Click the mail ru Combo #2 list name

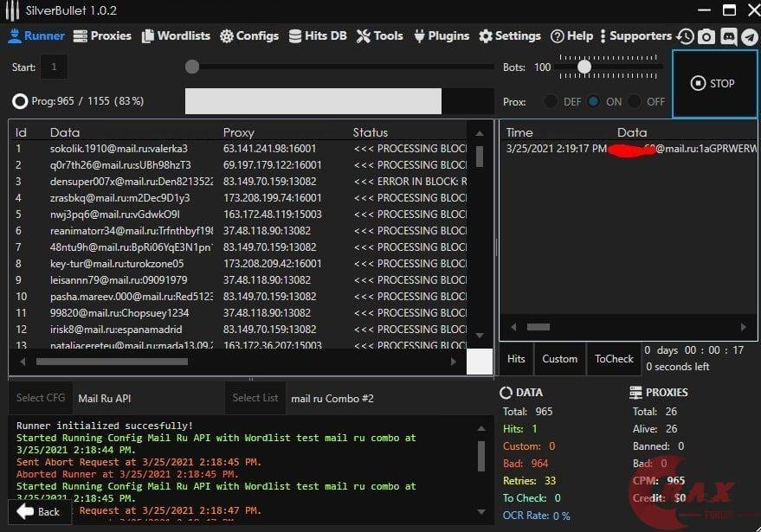click(332, 399)
